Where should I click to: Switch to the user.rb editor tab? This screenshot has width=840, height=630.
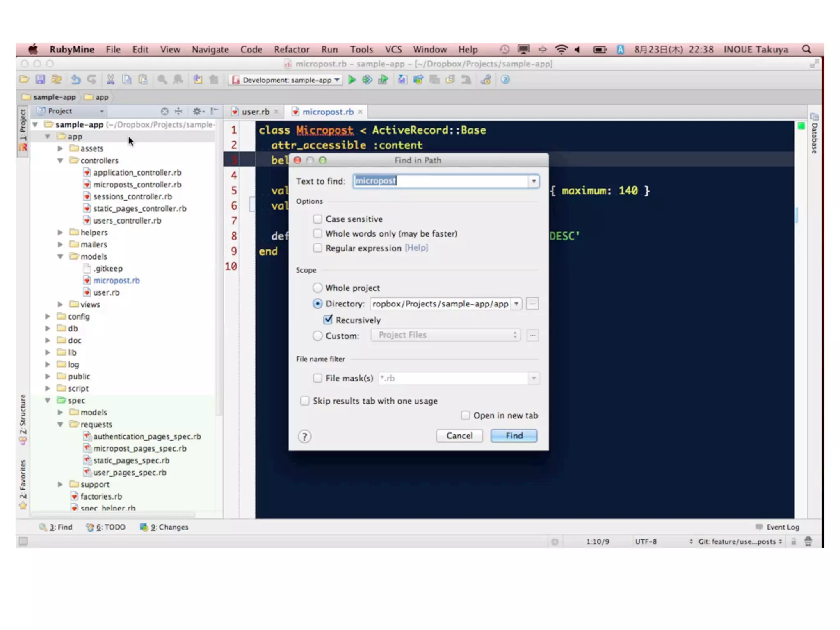(255, 112)
